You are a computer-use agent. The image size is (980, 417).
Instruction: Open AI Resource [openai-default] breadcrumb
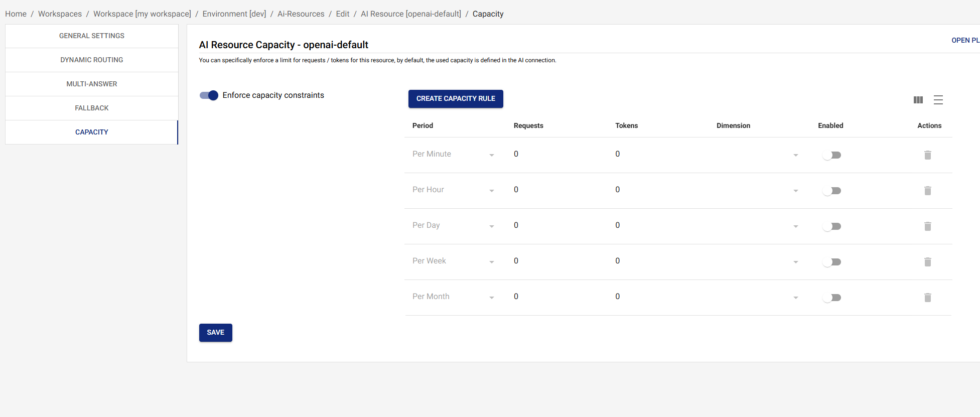[x=411, y=14]
